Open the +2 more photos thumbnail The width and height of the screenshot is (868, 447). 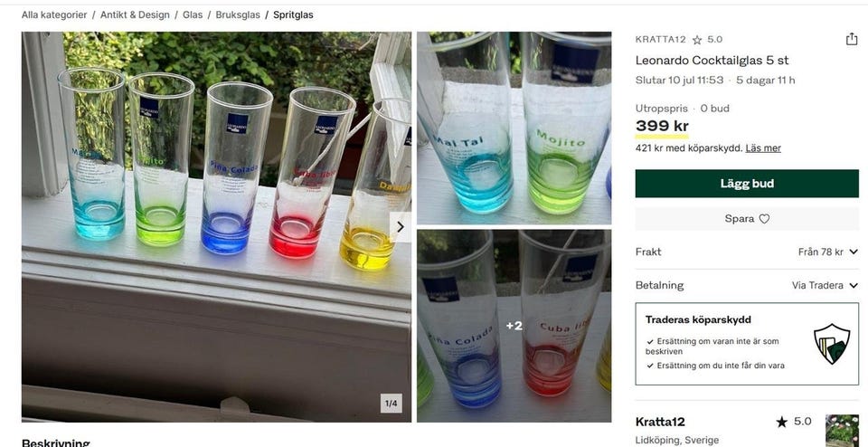[x=514, y=326]
